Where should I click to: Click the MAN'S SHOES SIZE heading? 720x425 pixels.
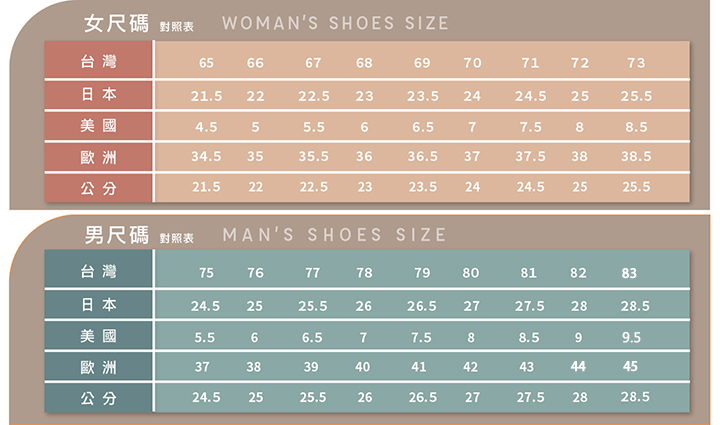pos(334,235)
